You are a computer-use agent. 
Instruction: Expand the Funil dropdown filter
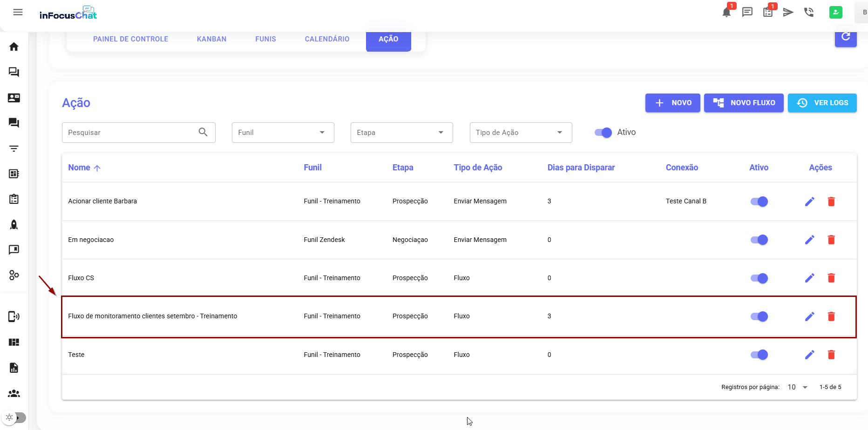click(x=283, y=133)
